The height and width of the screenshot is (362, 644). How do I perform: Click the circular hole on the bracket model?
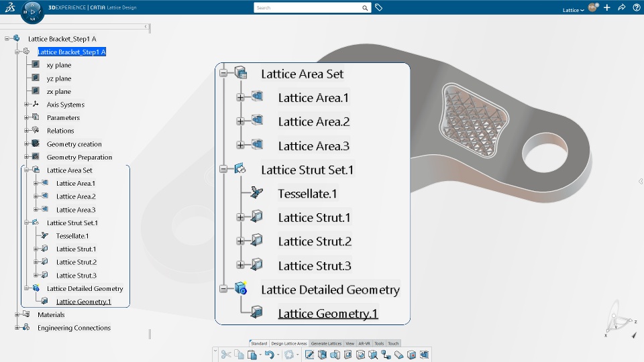(545, 152)
